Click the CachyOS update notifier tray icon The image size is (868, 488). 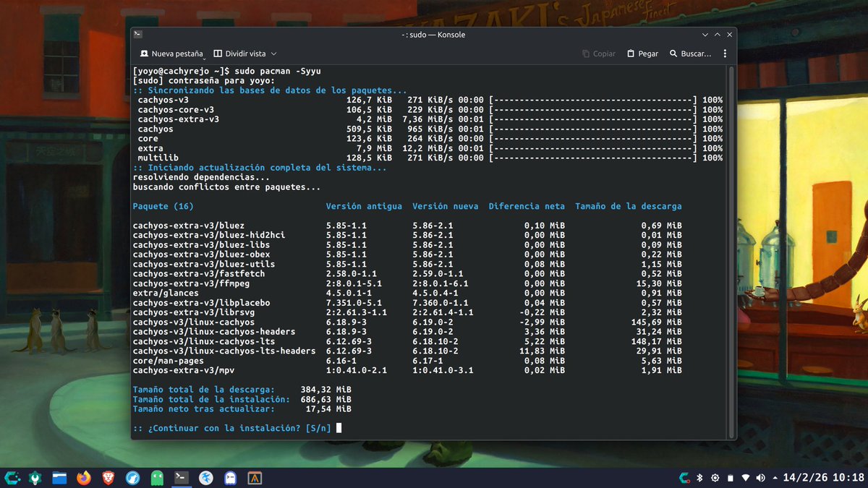tap(684, 478)
